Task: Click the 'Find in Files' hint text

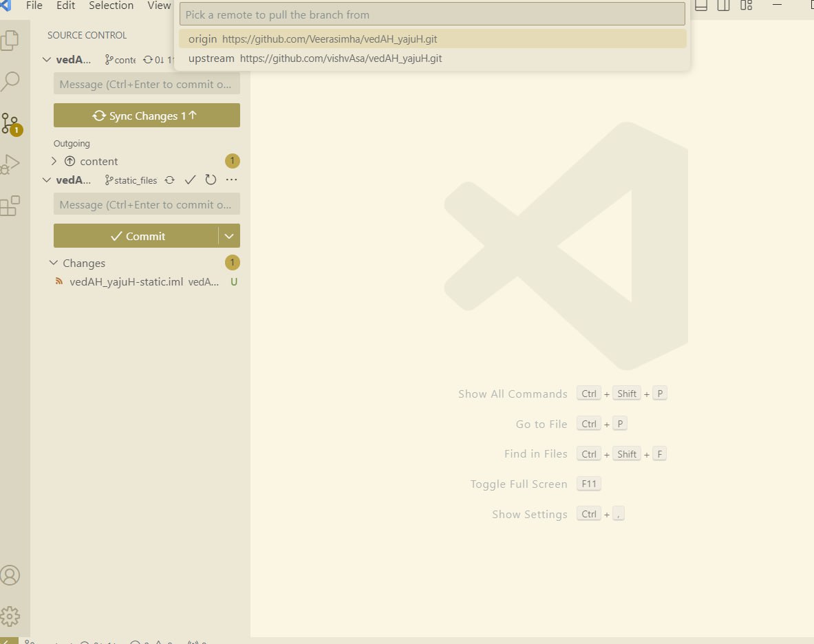Action: tap(536, 454)
